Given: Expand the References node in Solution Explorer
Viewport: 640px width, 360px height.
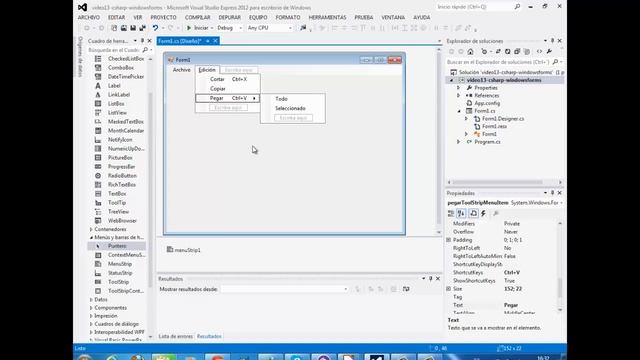Looking at the screenshot, I should tap(459, 96).
